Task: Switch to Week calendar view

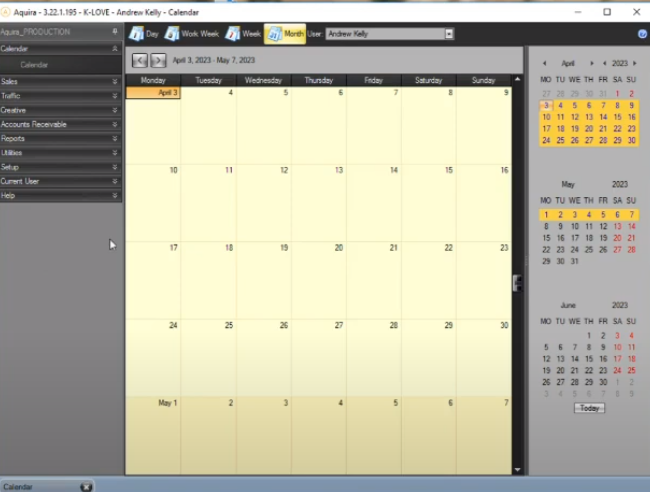Action: coord(243,34)
